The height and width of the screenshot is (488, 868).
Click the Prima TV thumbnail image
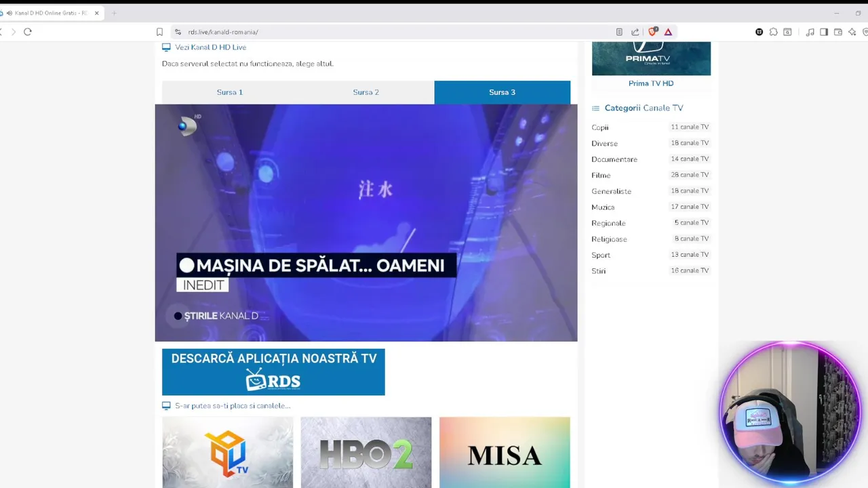tap(651, 58)
